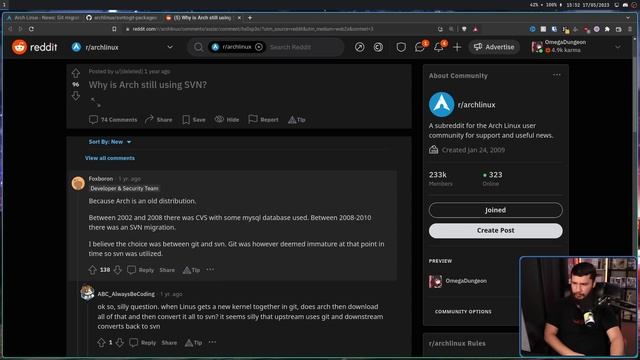Image resolution: width=640 pixels, height=360 pixels.
Task: Share the post
Action: click(x=159, y=120)
